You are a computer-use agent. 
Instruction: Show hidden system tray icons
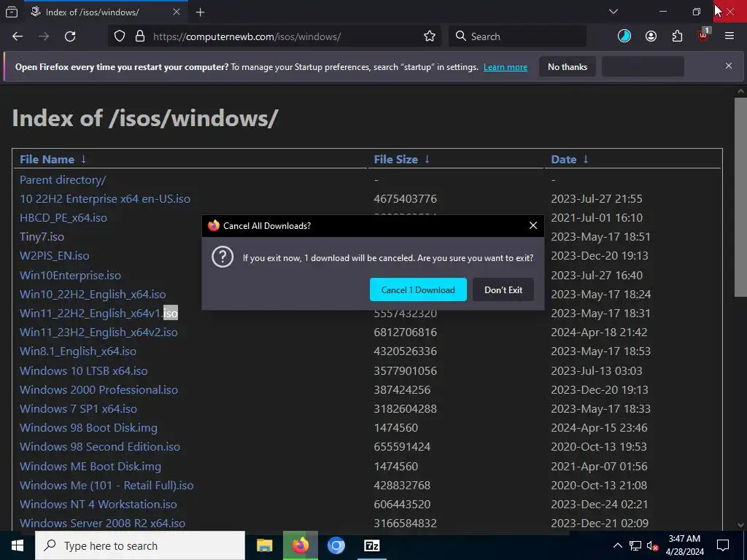(617, 545)
